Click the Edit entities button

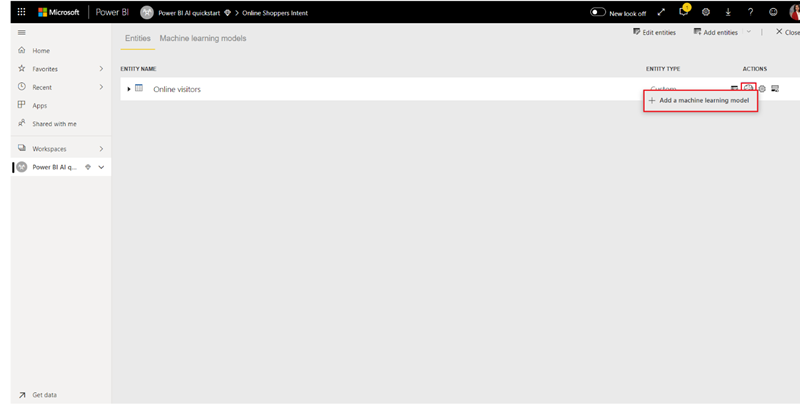click(655, 33)
